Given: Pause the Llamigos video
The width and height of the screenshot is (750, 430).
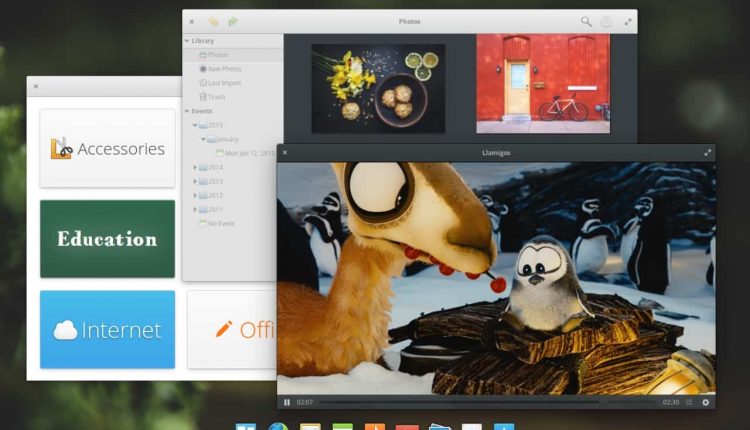Looking at the screenshot, I should coord(287,402).
